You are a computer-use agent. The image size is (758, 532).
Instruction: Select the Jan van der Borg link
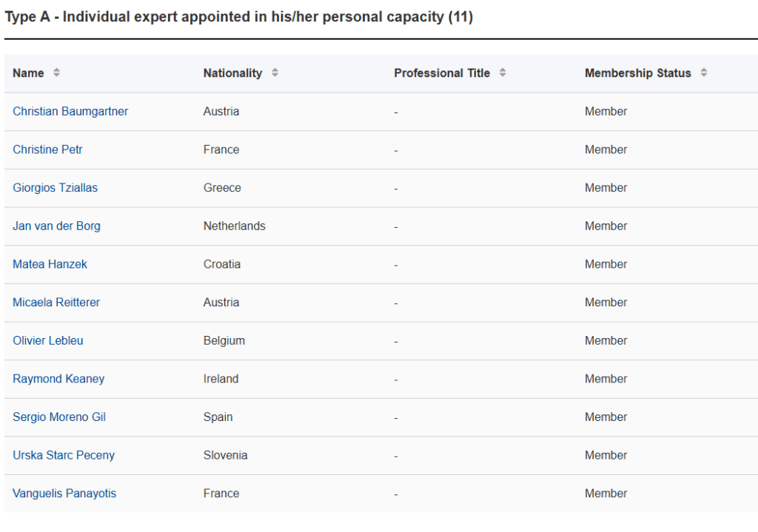(x=56, y=226)
